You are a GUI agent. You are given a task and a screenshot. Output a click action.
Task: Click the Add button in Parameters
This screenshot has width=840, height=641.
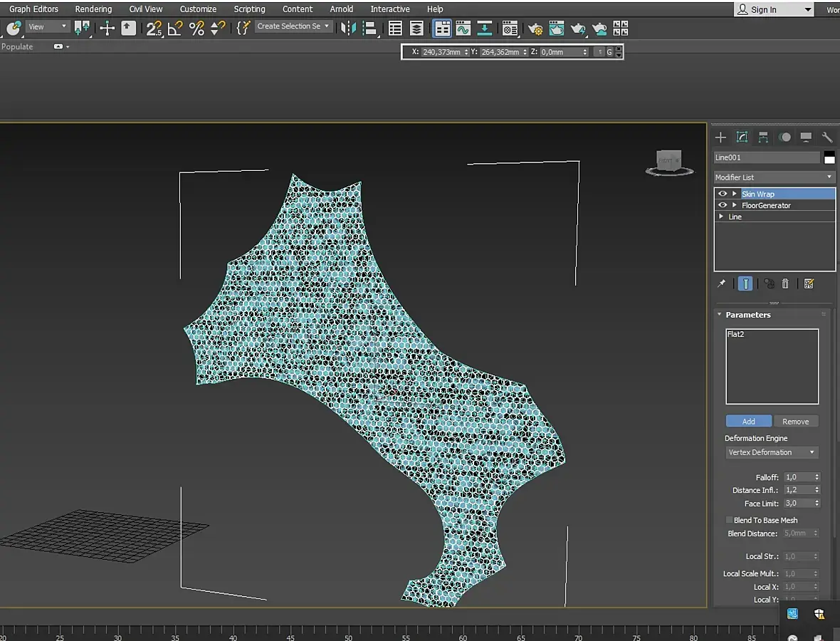(748, 421)
